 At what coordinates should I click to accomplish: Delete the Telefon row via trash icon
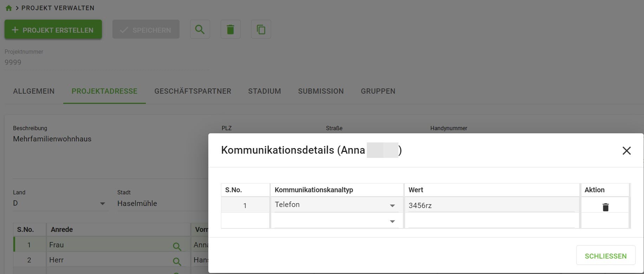[605, 207]
